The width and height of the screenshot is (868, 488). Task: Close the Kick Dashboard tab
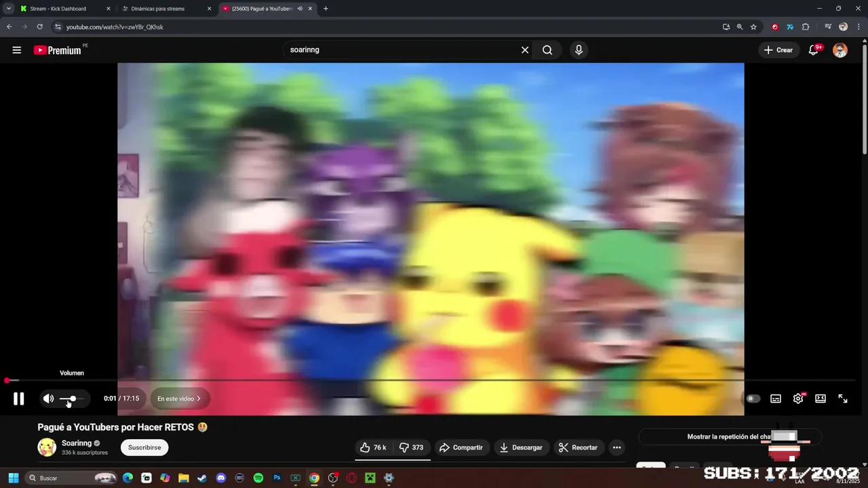[x=108, y=9]
